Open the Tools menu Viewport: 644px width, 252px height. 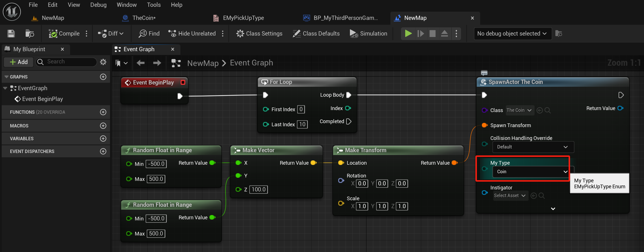(154, 5)
